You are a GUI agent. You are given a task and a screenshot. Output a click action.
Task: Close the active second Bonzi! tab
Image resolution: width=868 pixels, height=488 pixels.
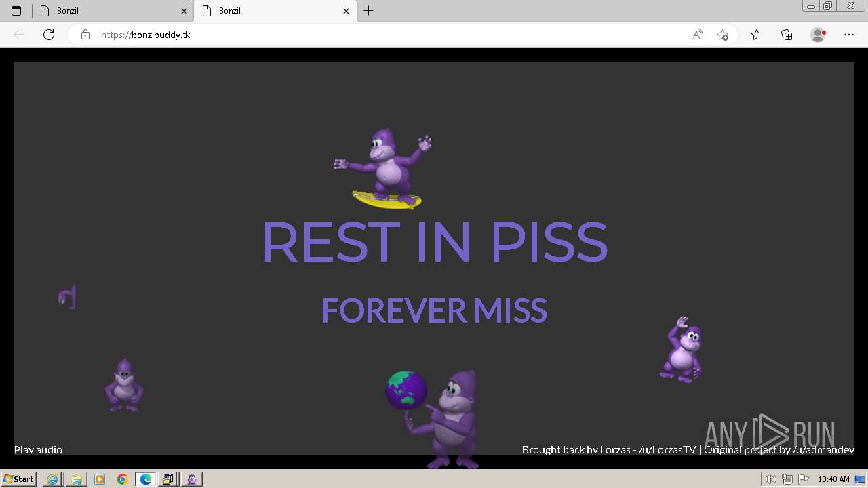(x=347, y=11)
